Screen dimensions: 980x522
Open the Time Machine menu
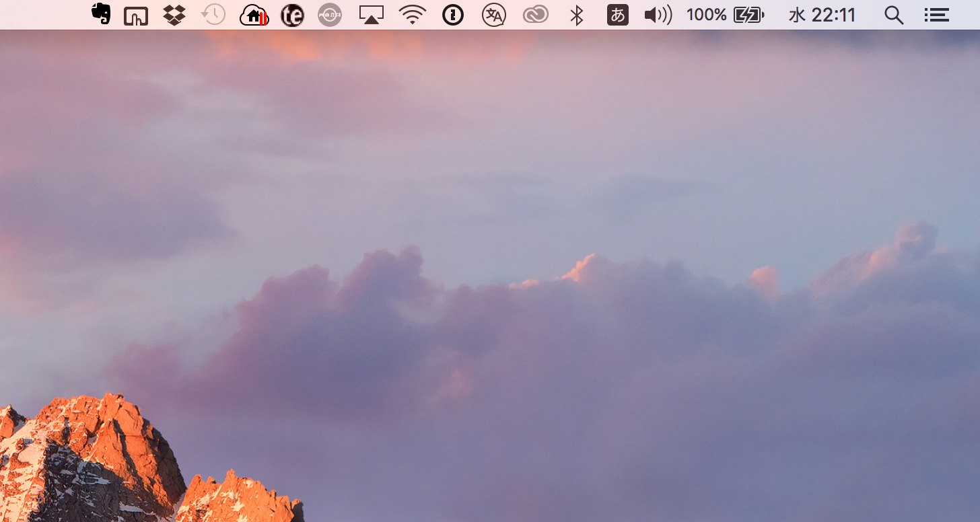tap(213, 15)
